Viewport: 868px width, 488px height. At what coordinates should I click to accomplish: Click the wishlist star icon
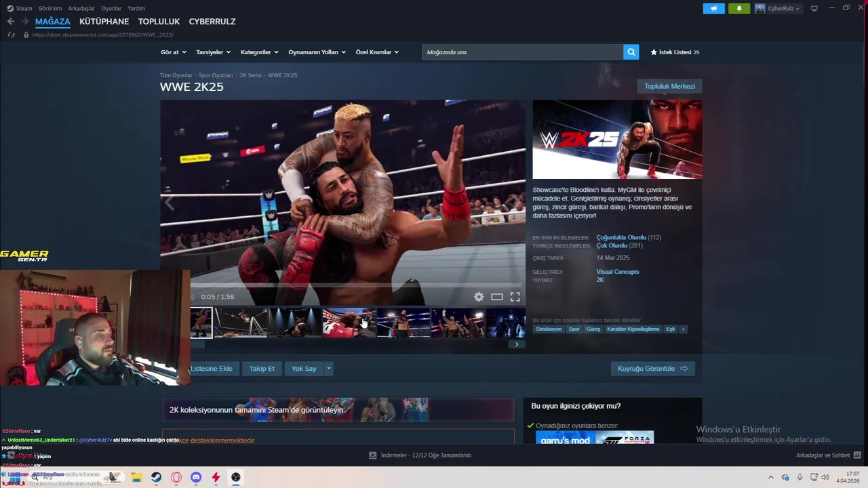tap(654, 52)
